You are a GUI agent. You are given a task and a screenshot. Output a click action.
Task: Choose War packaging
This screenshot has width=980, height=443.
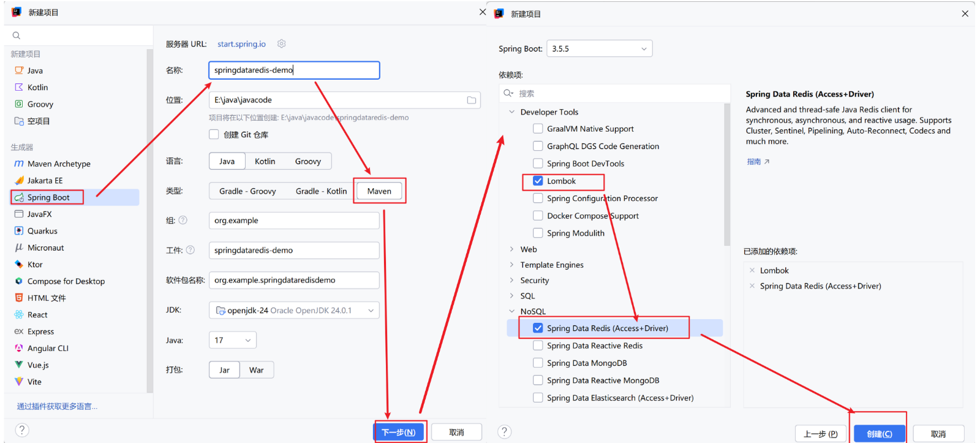[x=257, y=370]
